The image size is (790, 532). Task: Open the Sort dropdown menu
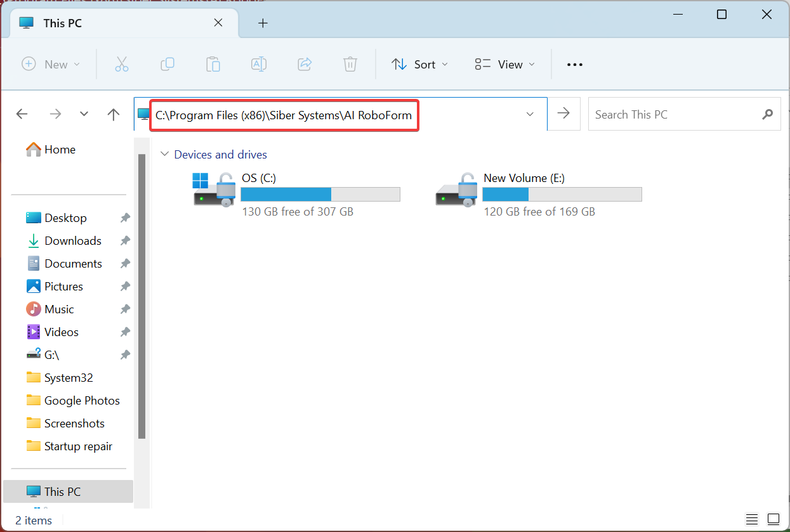coord(420,64)
